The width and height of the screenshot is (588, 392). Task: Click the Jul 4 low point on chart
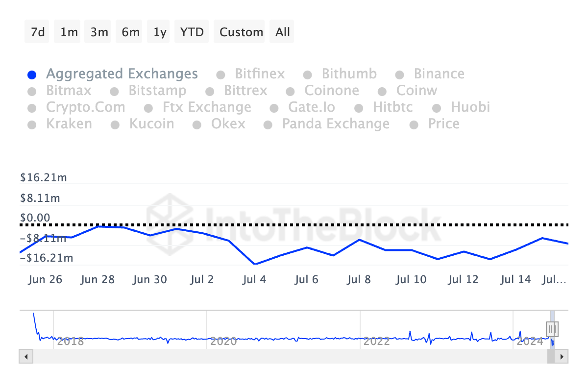(254, 264)
